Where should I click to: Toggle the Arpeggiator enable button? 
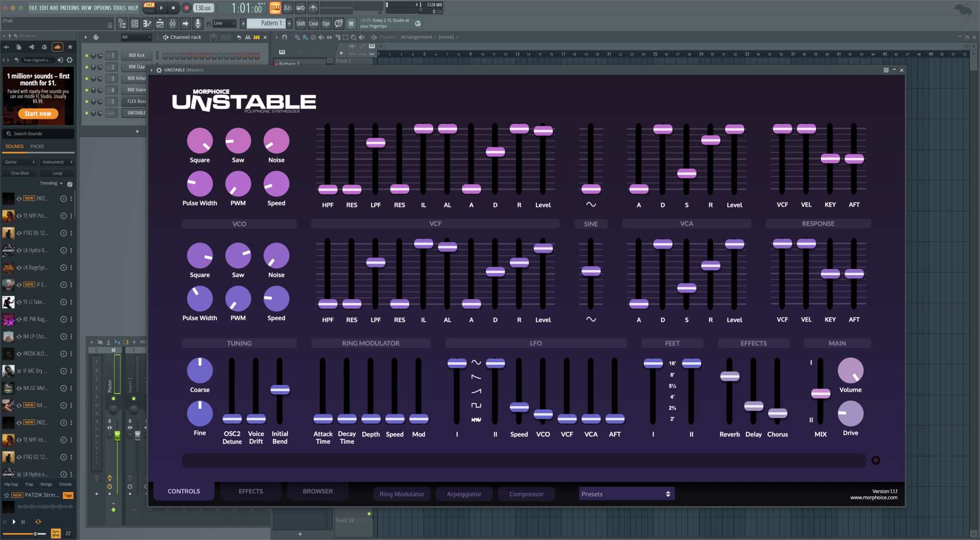pos(464,494)
